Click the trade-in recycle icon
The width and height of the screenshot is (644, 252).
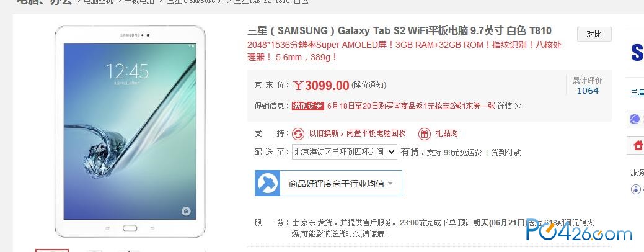[298, 133]
